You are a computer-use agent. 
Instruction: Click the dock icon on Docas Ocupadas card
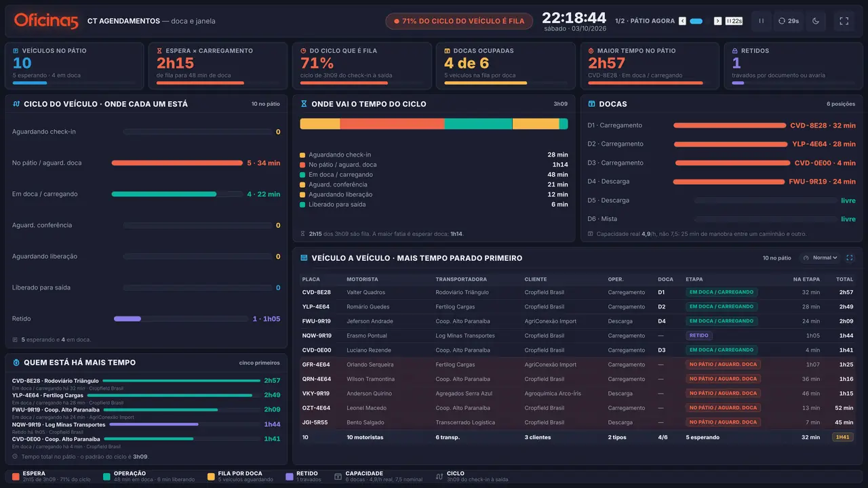(x=448, y=51)
